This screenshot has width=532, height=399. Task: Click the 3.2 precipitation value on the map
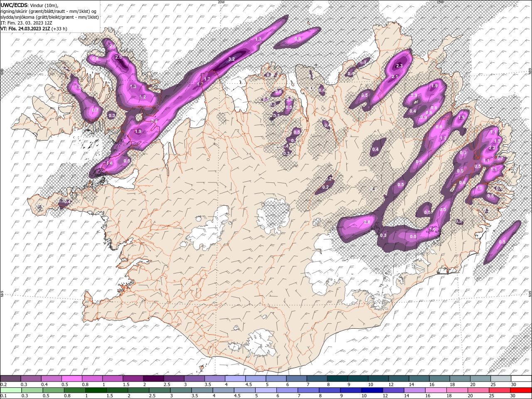(x=232, y=59)
